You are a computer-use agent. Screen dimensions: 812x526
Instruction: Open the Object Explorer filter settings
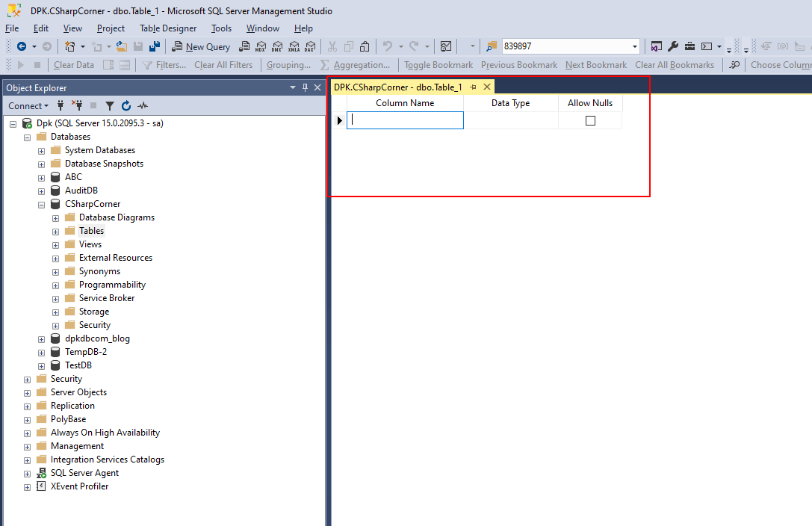coord(111,105)
